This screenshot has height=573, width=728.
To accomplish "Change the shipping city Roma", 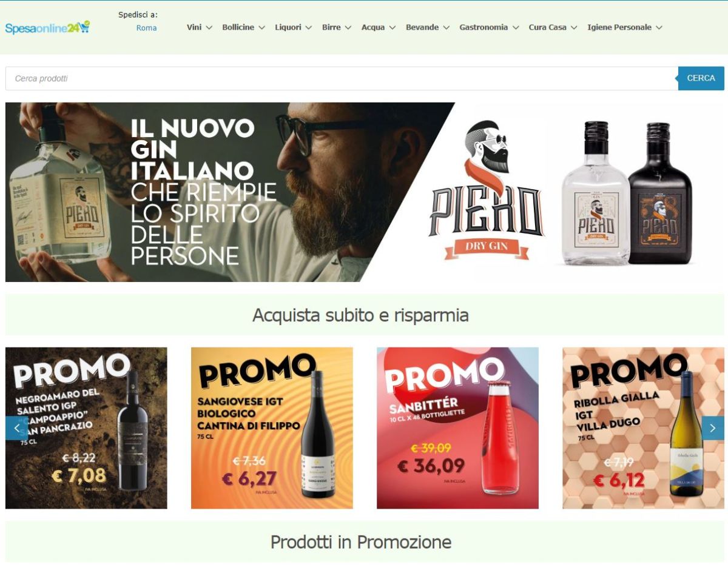I will click(x=146, y=28).
